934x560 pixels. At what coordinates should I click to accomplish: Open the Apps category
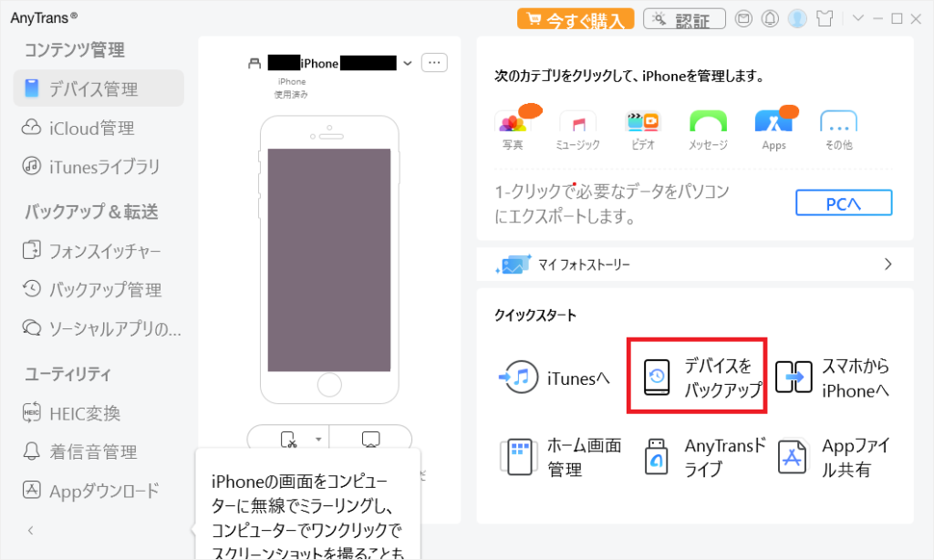pos(774,130)
